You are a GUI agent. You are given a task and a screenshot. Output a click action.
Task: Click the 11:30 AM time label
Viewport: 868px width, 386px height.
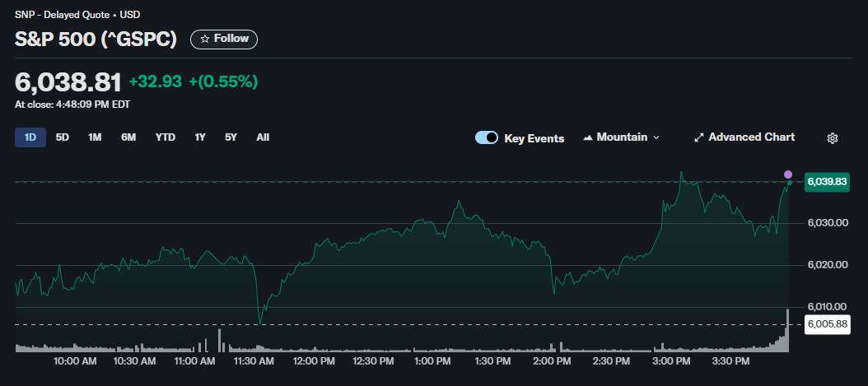(x=253, y=361)
